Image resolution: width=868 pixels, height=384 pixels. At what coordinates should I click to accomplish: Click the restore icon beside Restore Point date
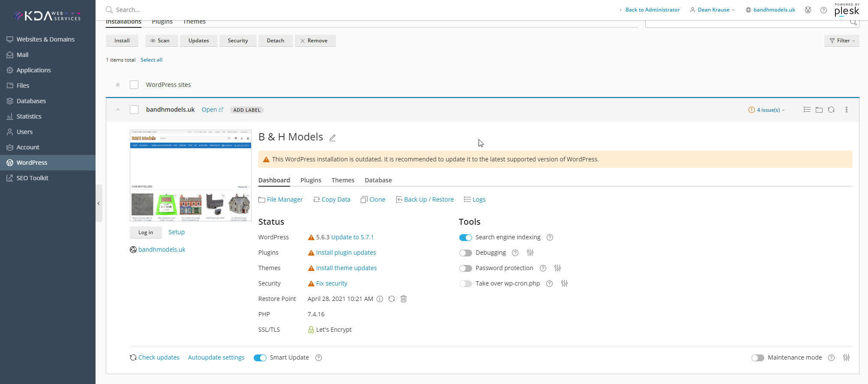(x=392, y=299)
